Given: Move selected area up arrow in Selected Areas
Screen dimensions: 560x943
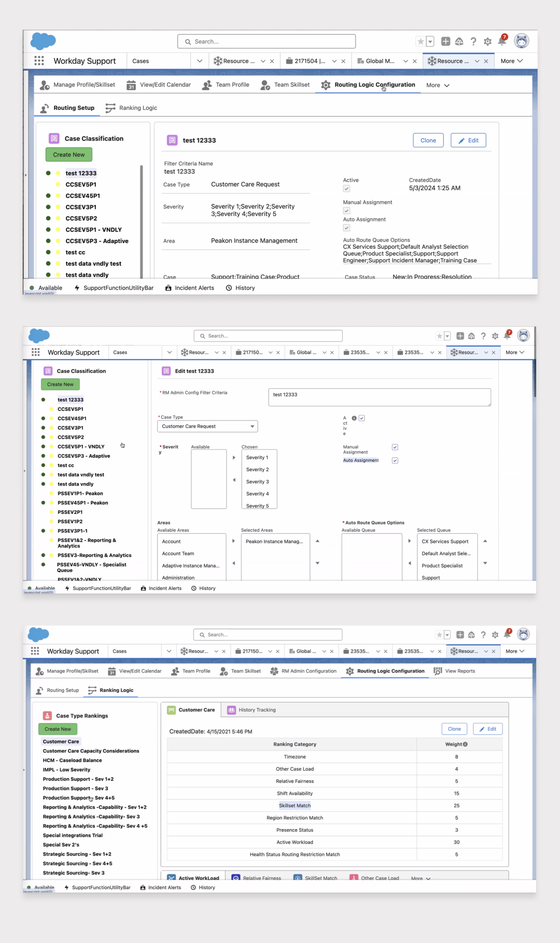Looking at the screenshot, I should click(317, 541).
